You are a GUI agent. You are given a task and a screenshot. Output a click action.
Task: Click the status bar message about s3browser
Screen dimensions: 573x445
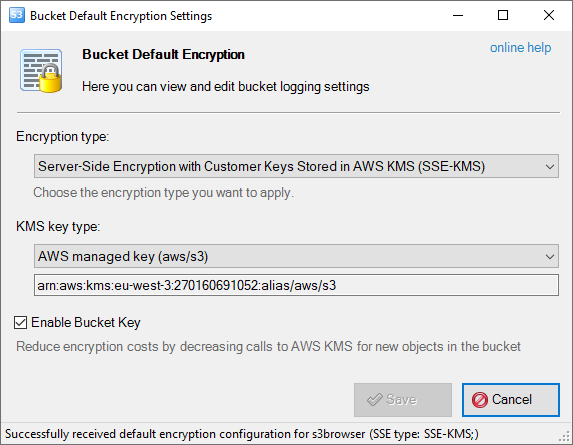[242, 434]
